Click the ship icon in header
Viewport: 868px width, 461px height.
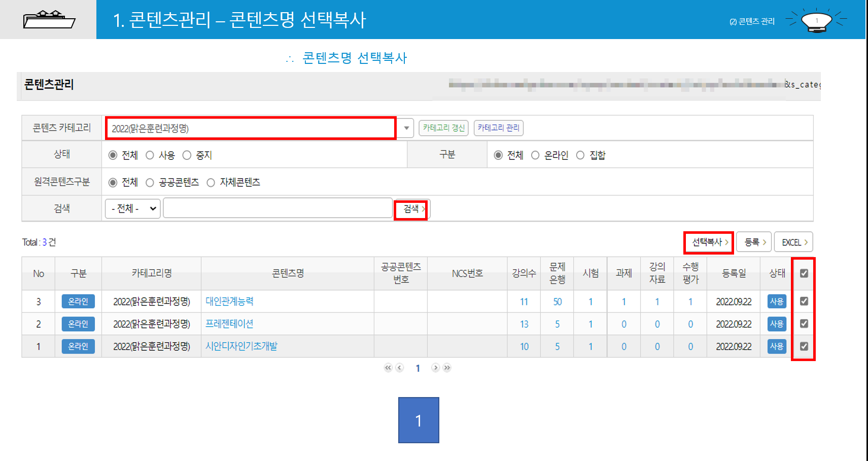click(49, 20)
